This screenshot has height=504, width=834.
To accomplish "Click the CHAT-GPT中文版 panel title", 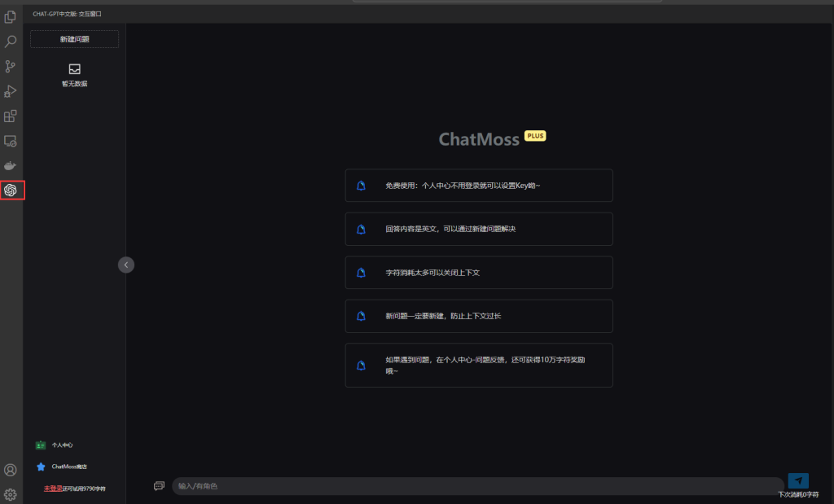I will 67,14.
